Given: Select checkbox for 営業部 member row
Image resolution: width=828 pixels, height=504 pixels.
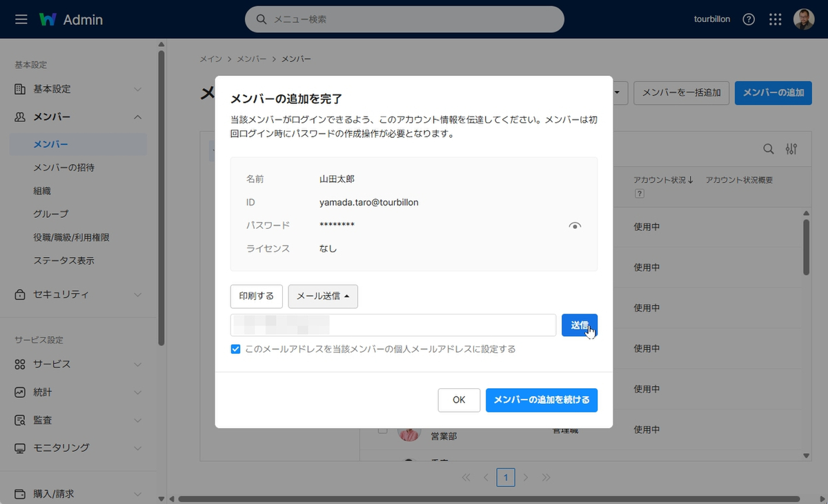Looking at the screenshot, I should pyautogui.click(x=382, y=430).
